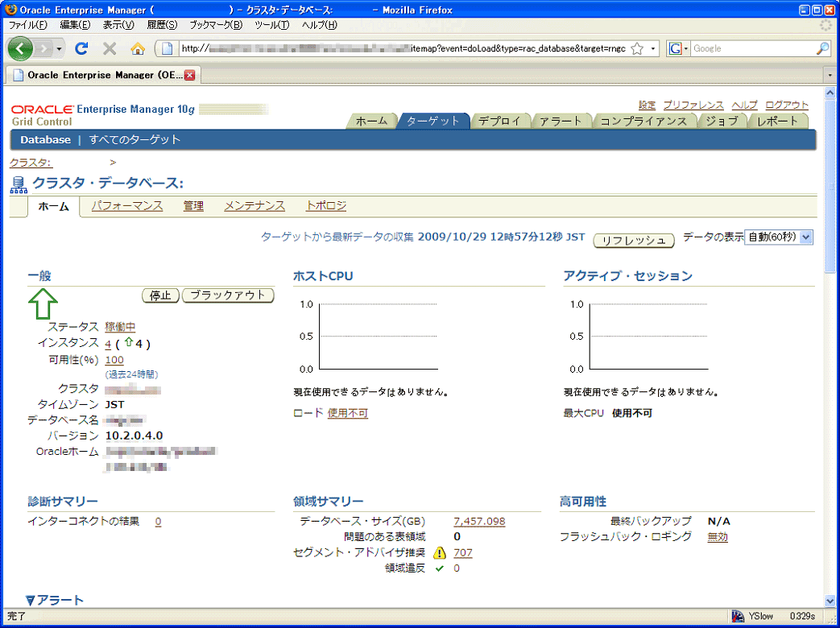
Task: Open the 履歴 menu
Action: pos(162,25)
